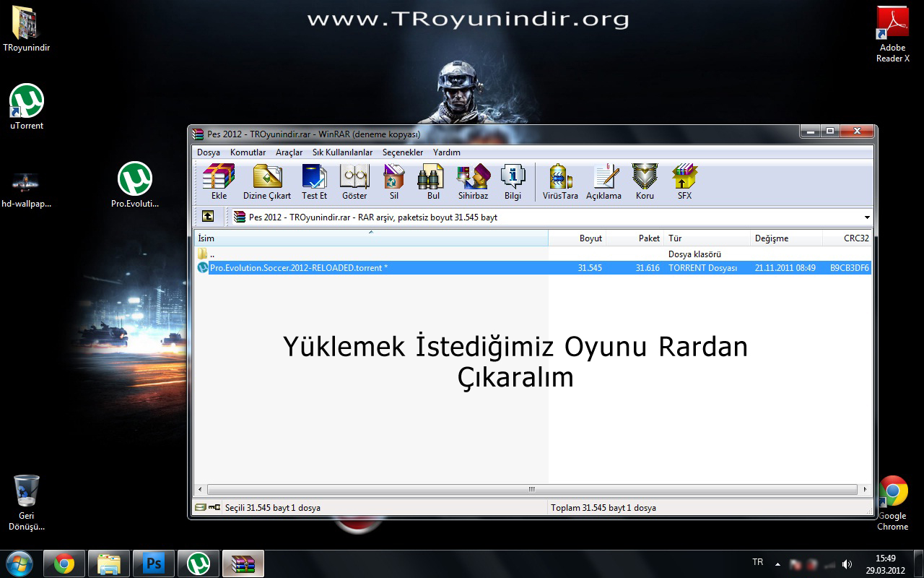Select the hd-wallpap... desktop file

pos(27,189)
